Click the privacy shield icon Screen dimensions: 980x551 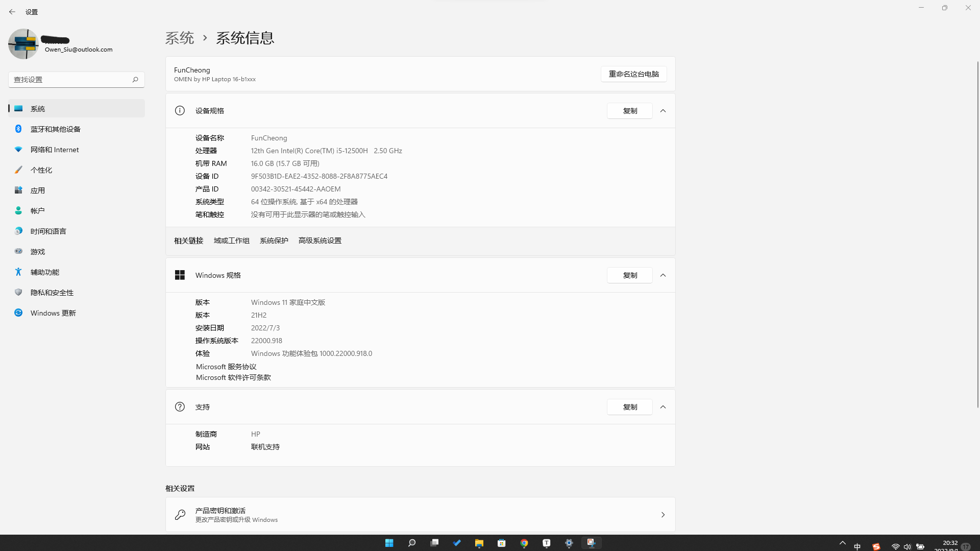(18, 292)
